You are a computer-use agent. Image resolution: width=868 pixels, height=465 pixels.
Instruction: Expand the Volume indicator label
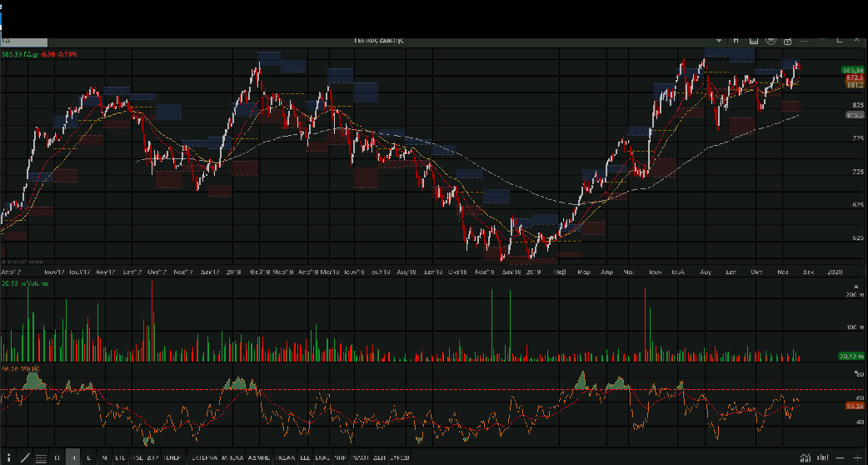pyautogui.click(x=25, y=284)
